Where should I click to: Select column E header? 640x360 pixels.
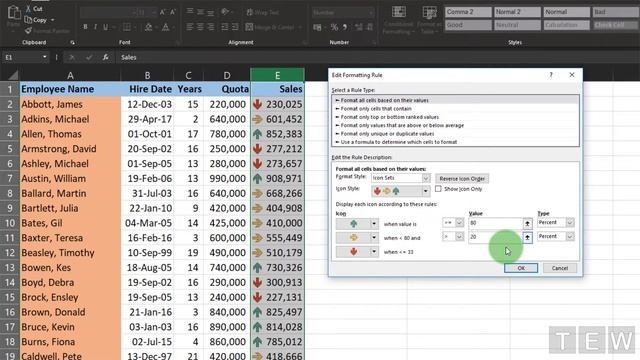(277, 75)
